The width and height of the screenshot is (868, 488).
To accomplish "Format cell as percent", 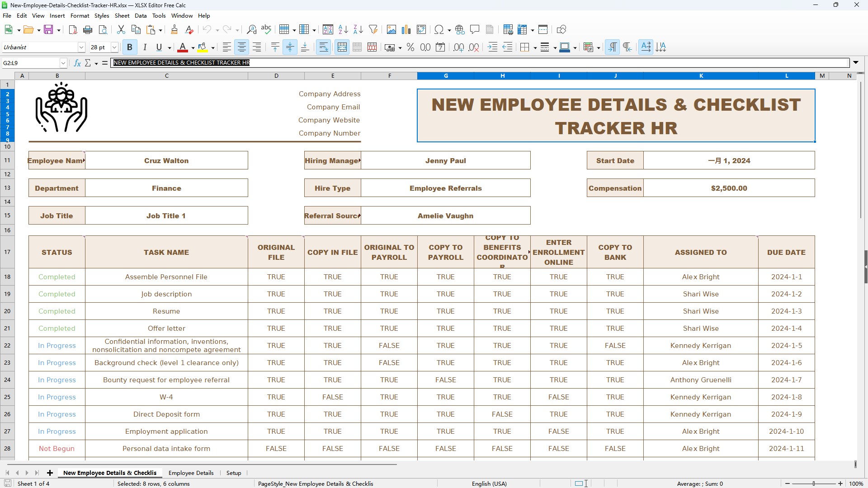I will [x=410, y=47].
